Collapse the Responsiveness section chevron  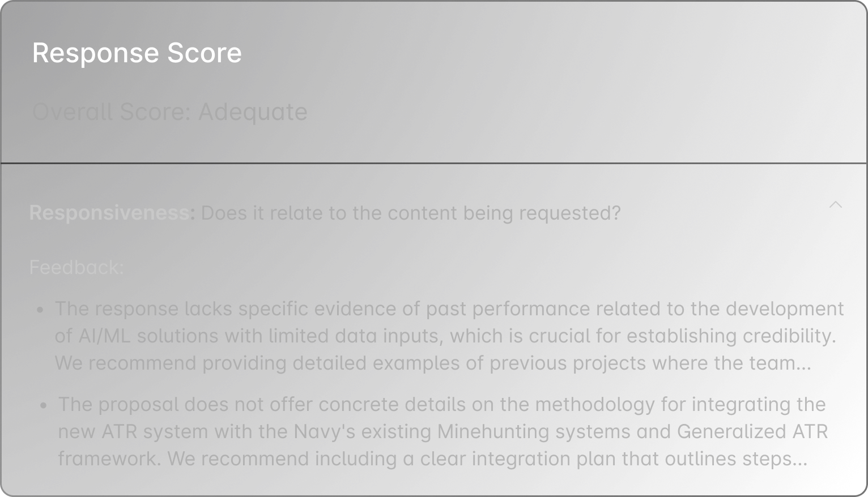tap(835, 204)
